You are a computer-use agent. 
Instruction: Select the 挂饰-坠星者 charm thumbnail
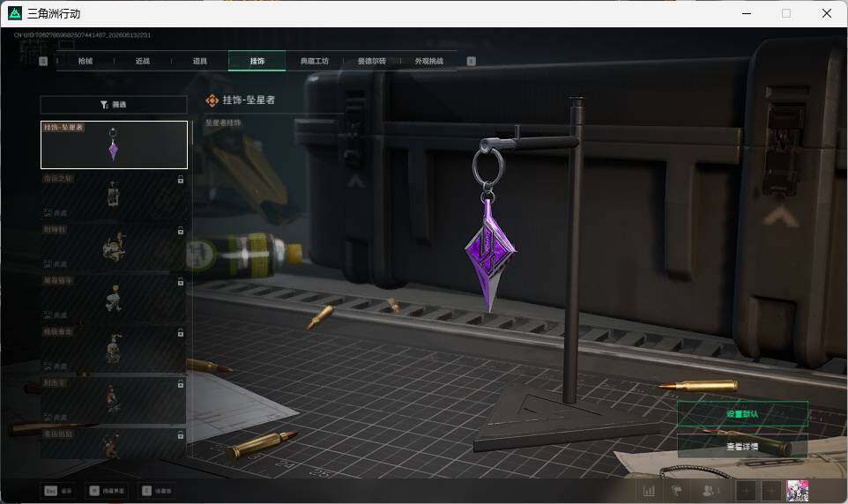point(114,145)
